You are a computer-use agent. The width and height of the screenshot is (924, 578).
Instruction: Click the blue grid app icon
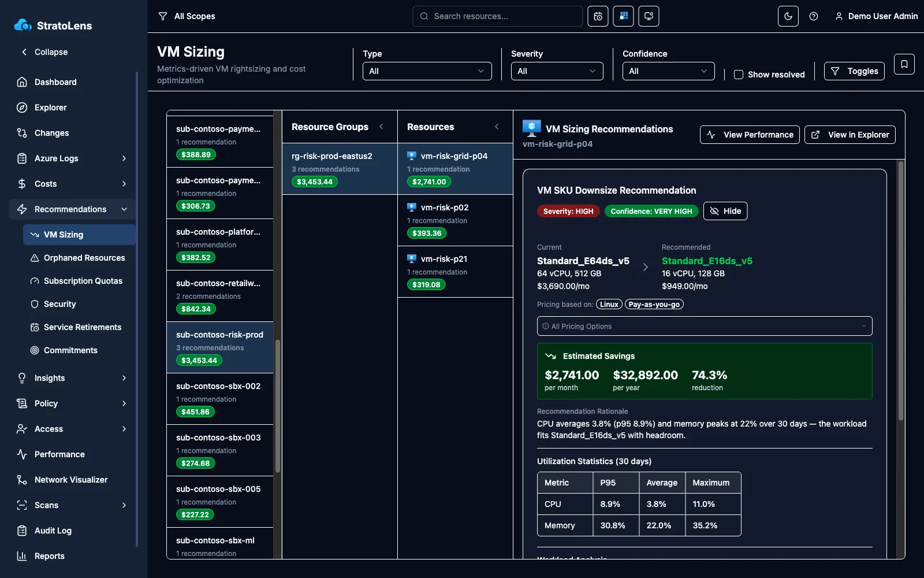(623, 16)
